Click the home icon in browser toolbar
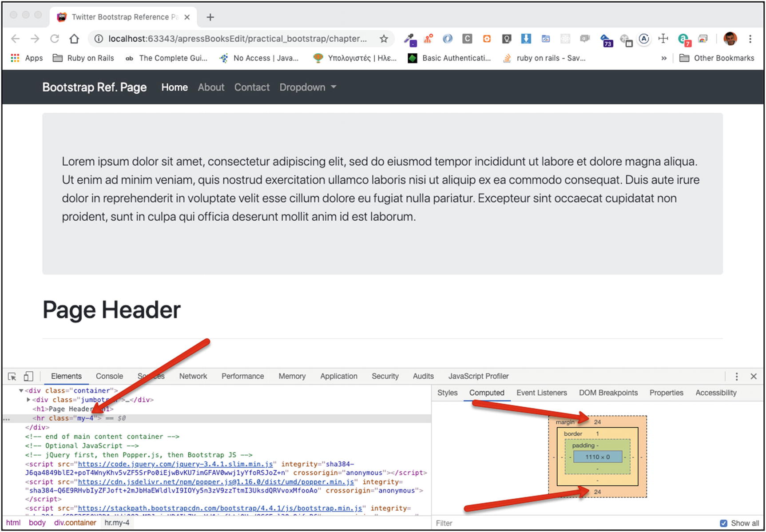The width and height of the screenshot is (766, 532). tap(74, 39)
